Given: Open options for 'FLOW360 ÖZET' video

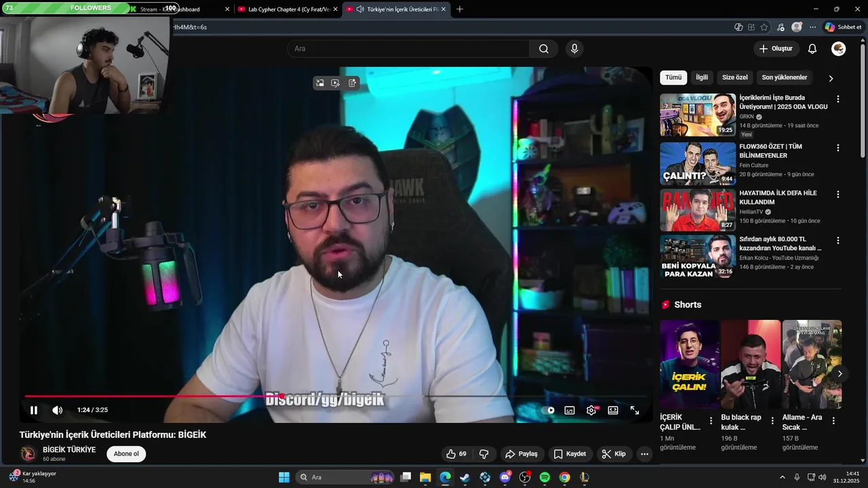Looking at the screenshot, I should coord(838,148).
